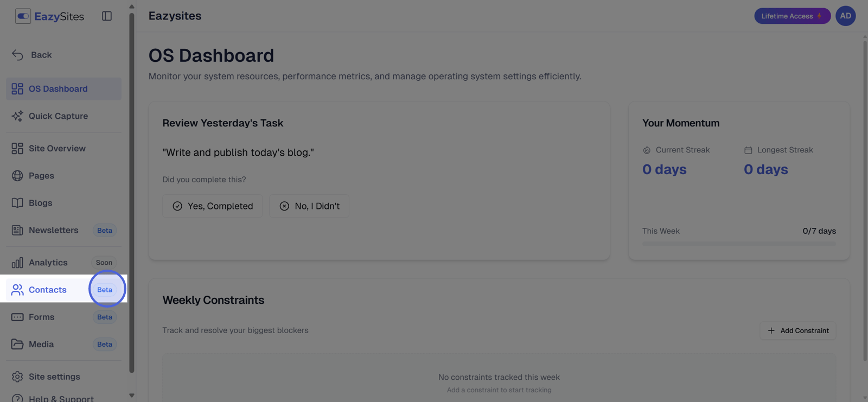Viewport: 868px width, 402px height.
Task: Click sidebar scroll down arrow
Action: 131,395
